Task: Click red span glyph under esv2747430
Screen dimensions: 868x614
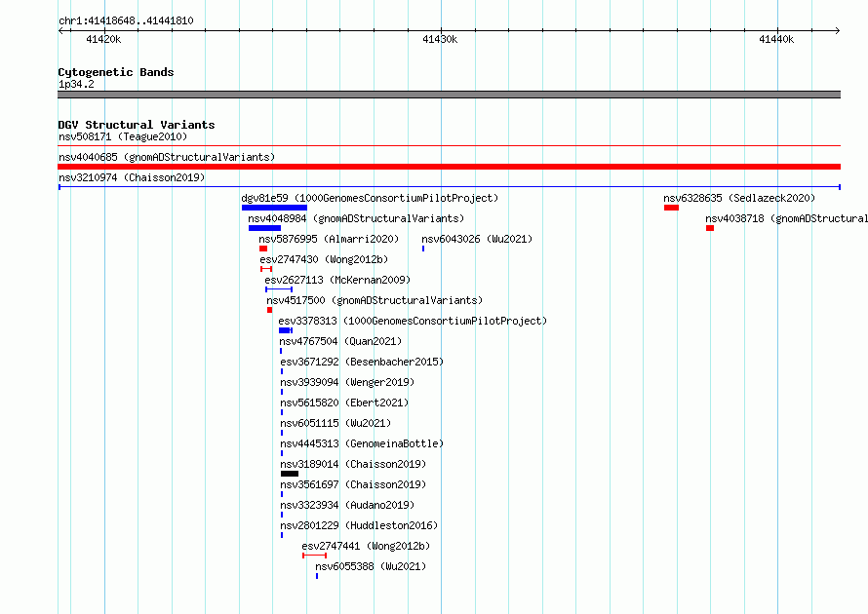Action: pos(266,269)
